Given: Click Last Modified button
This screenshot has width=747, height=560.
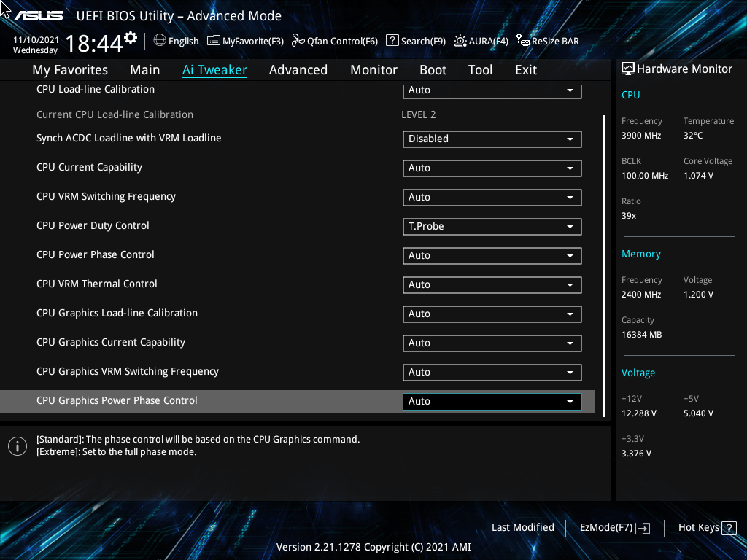Looking at the screenshot, I should pyautogui.click(x=522, y=528).
